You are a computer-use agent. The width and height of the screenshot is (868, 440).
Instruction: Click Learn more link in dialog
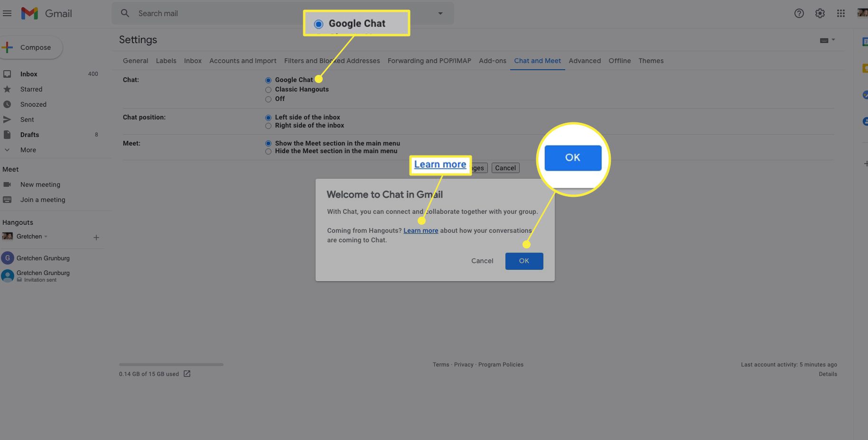420,230
